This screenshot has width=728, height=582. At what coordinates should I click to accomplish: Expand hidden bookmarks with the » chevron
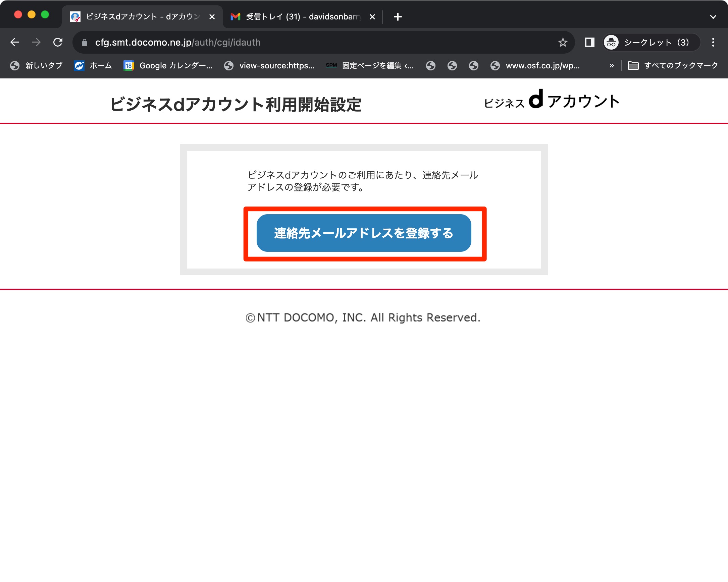pyautogui.click(x=612, y=65)
